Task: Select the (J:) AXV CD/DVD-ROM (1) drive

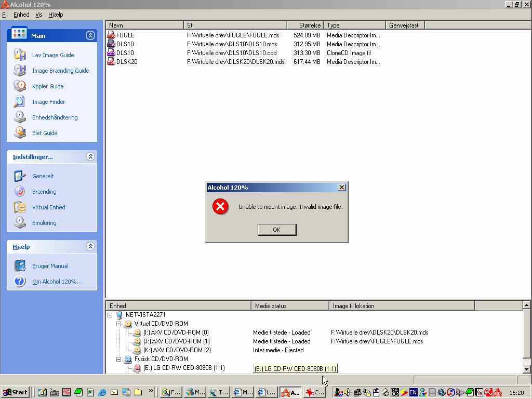Action: coord(177,341)
